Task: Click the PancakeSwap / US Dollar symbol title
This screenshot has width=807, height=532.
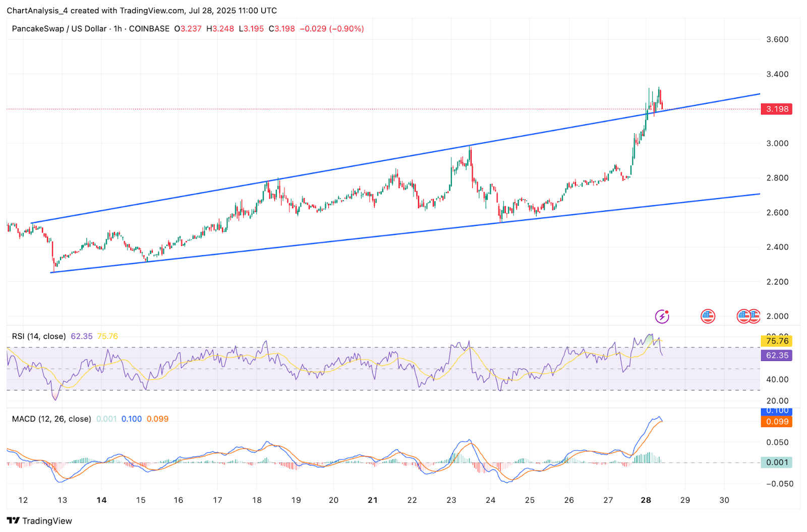Action: coord(59,29)
